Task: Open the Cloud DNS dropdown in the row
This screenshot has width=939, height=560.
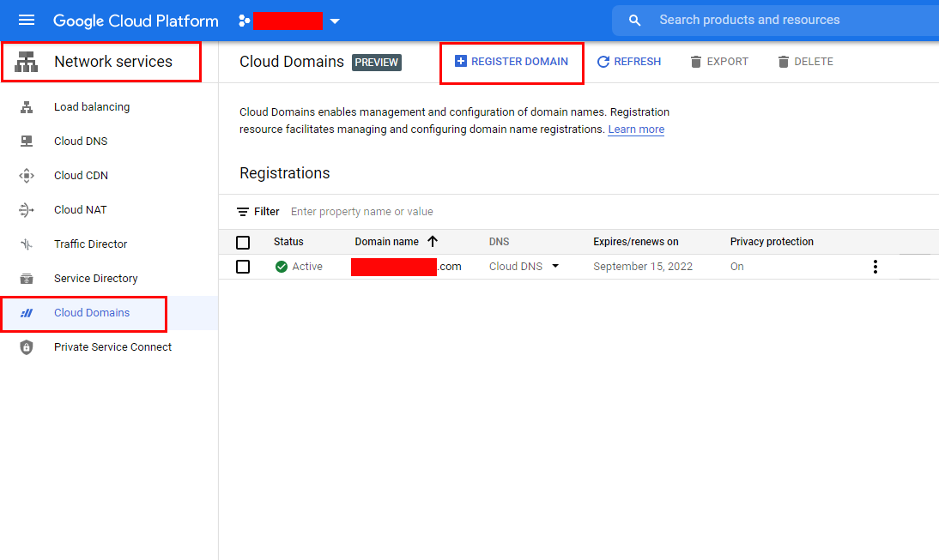Action: click(x=524, y=266)
